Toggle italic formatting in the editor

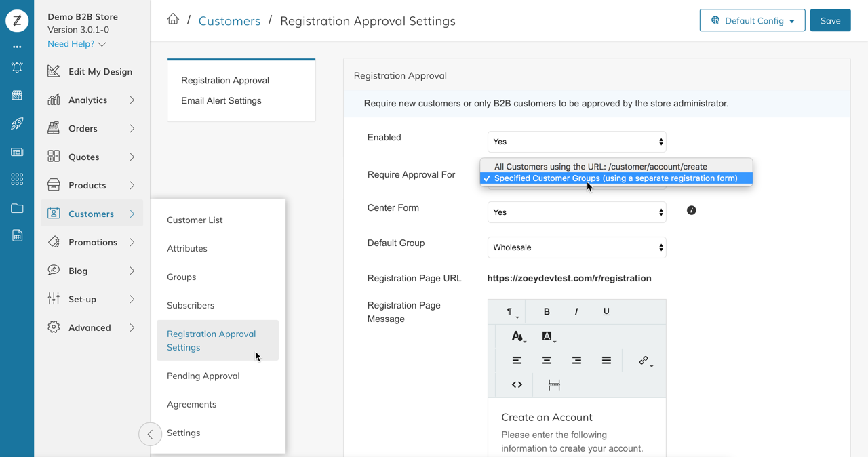pos(576,312)
